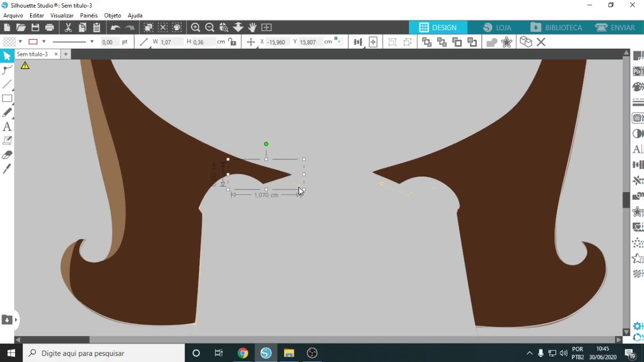Select the Text tool
The width and height of the screenshot is (644, 362).
coord(7,127)
